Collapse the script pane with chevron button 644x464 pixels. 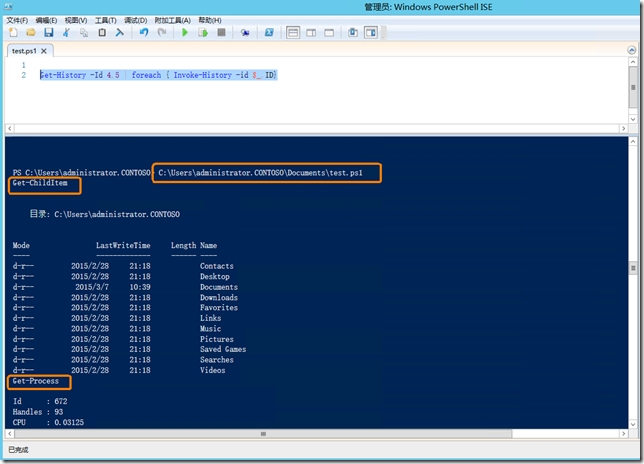tap(632, 50)
